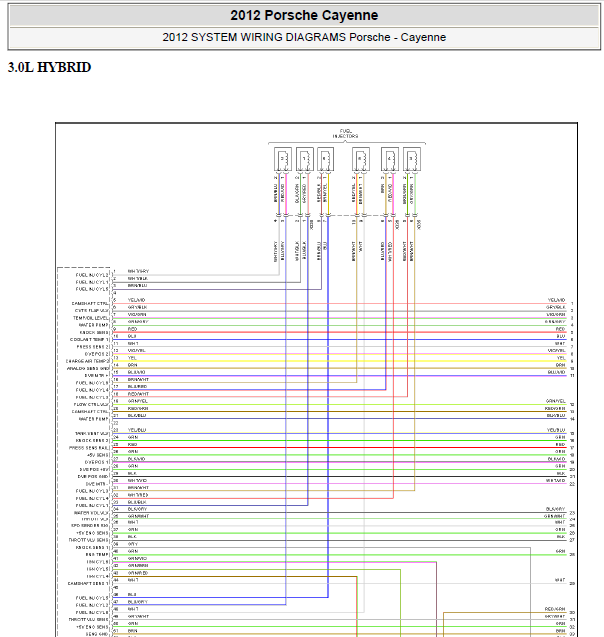
Task: Click the 'DVE POS 2' pin label
Action: click(97, 354)
